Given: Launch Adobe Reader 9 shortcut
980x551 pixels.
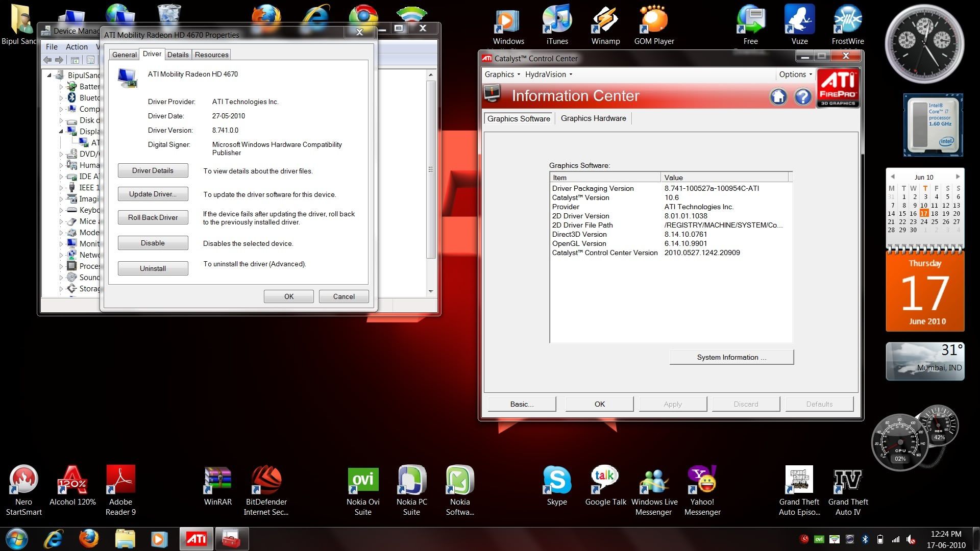Looking at the screenshot, I should [120, 490].
